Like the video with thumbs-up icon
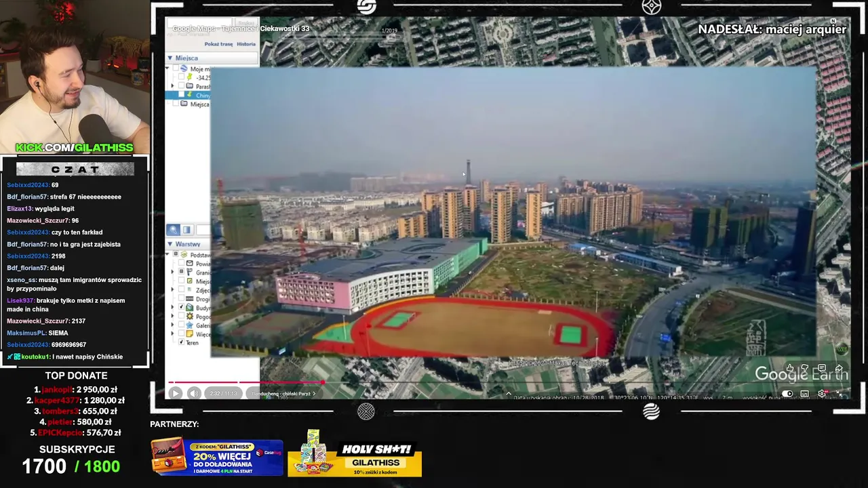Viewport: 868px width, 488px height. click(x=790, y=368)
